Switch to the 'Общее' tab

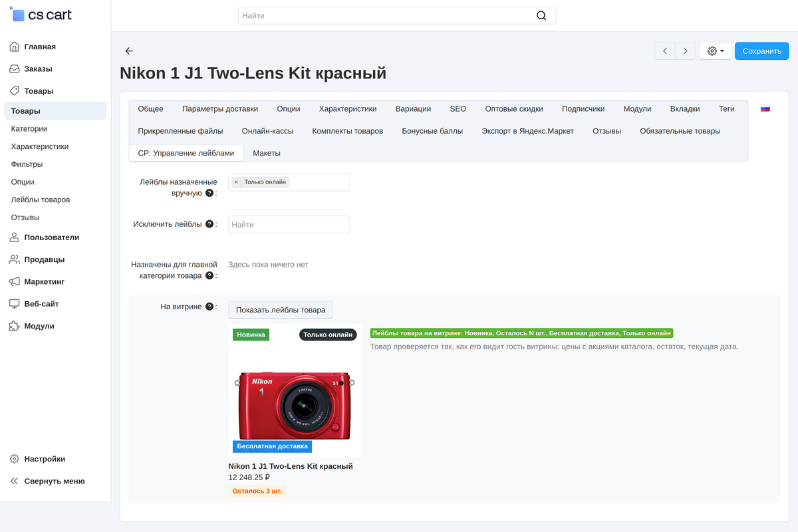[x=151, y=109]
